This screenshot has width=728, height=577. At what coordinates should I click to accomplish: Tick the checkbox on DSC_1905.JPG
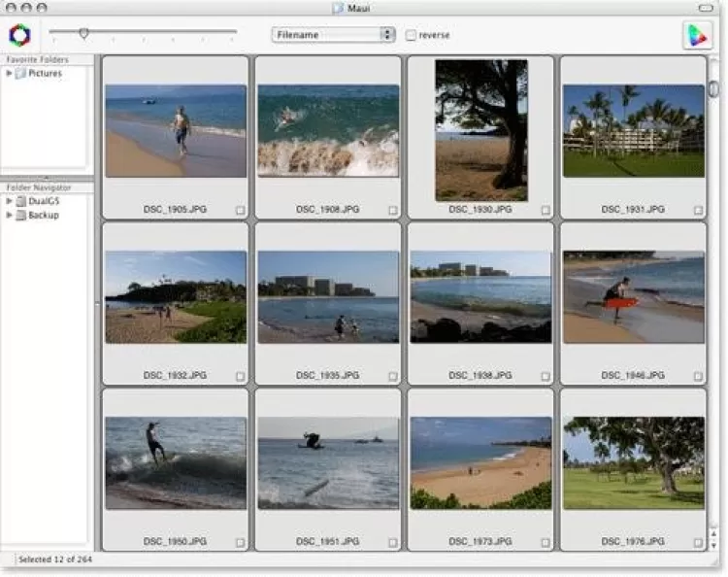240,210
